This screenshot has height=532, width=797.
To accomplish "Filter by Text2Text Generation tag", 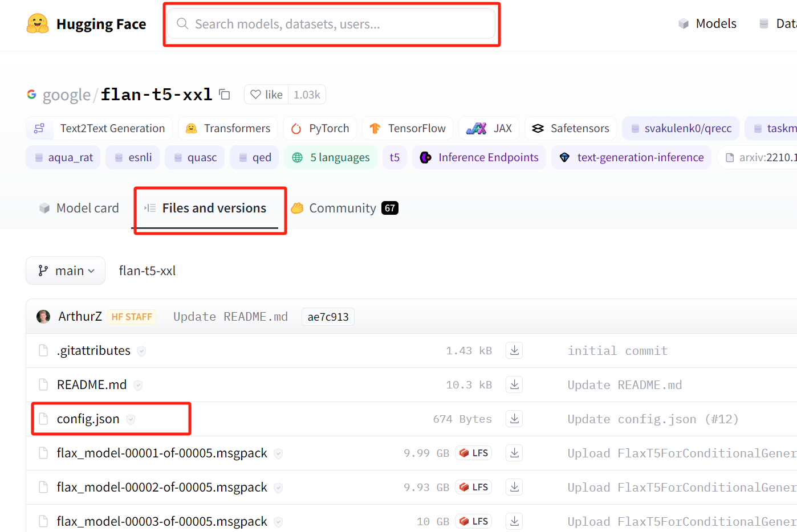I will click(99, 129).
